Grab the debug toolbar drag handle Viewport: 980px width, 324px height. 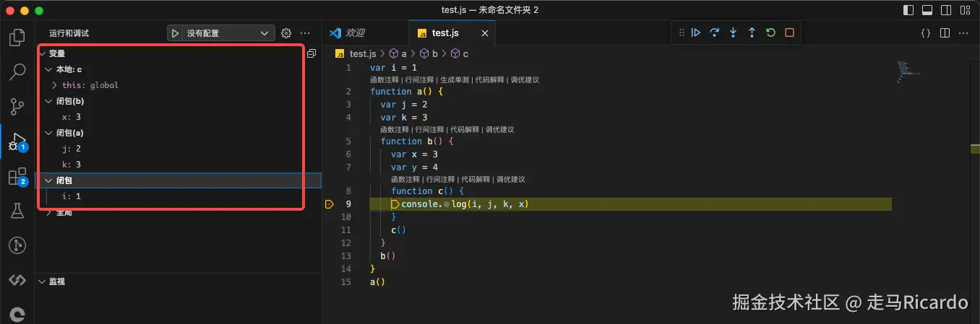tap(681, 32)
